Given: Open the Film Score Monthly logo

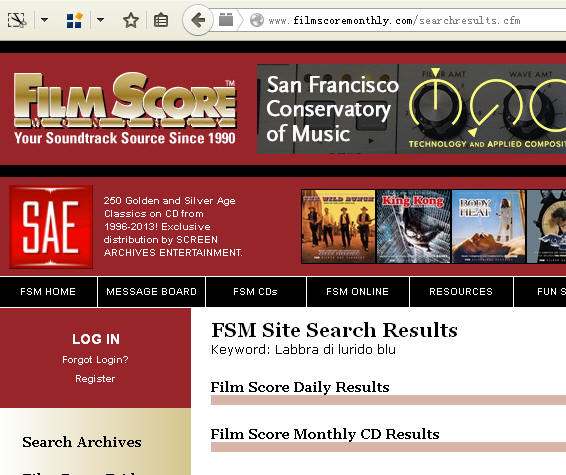Looking at the screenshot, I should click(x=125, y=108).
